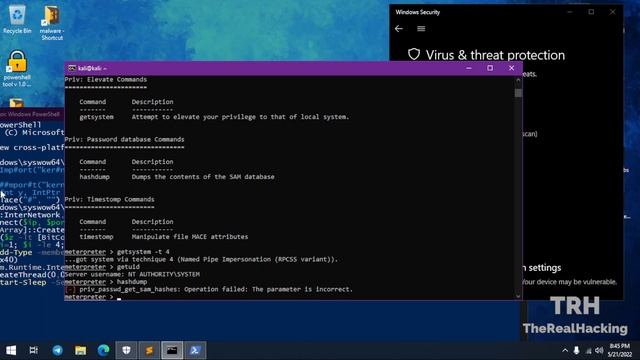Viewport: 640px width, 360px height.
Task: Maximize the Windows Security window
Action: point(591,12)
